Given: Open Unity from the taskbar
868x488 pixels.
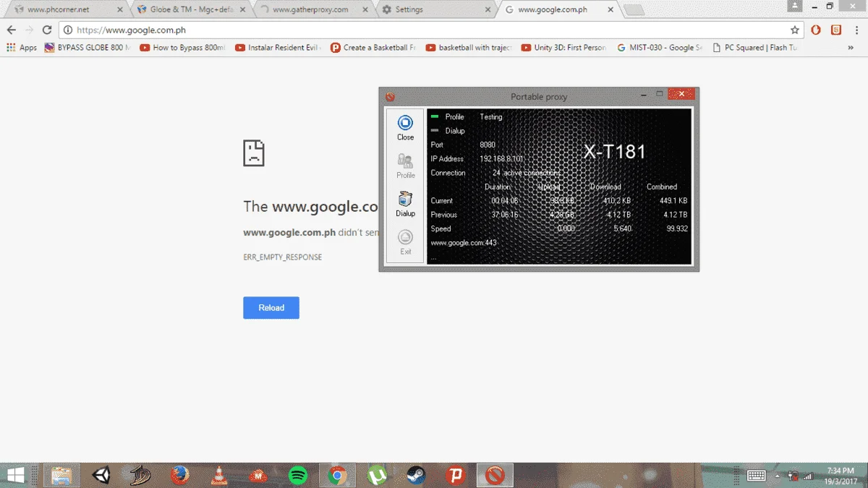Looking at the screenshot, I should coord(101,475).
